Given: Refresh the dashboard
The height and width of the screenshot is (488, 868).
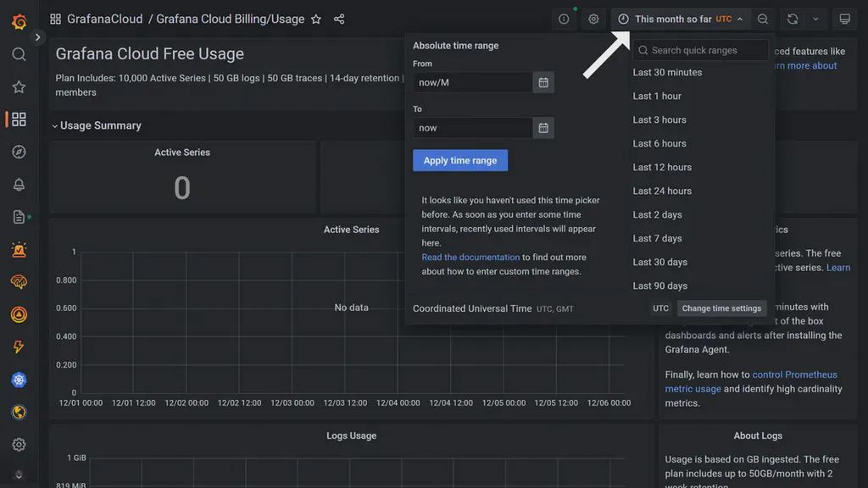Looking at the screenshot, I should point(792,18).
